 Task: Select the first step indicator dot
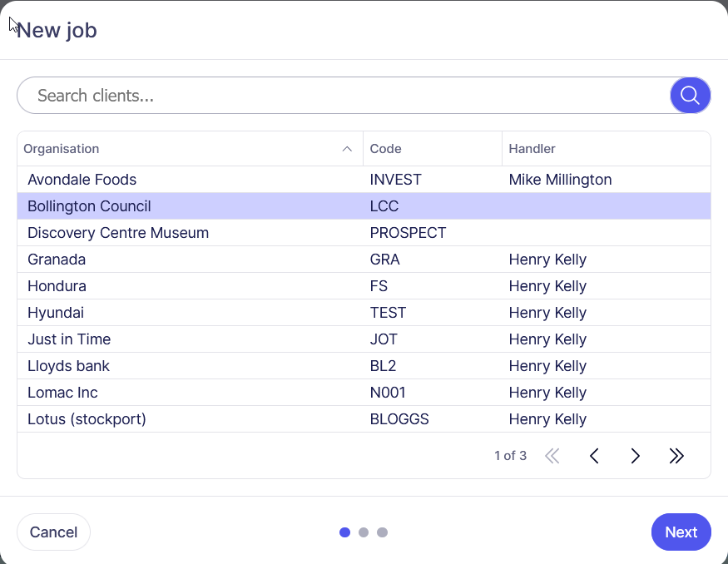pyautogui.click(x=344, y=532)
